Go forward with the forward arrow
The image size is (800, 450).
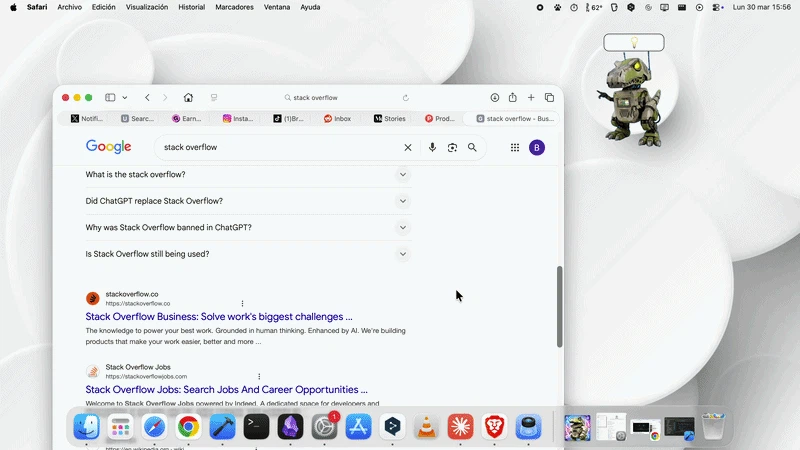point(165,97)
